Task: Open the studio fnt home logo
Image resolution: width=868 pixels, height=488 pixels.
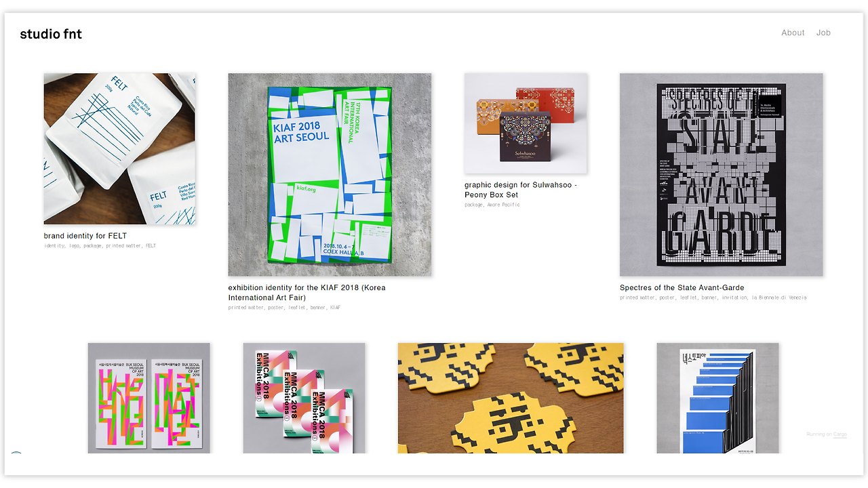Action: pos(51,34)
